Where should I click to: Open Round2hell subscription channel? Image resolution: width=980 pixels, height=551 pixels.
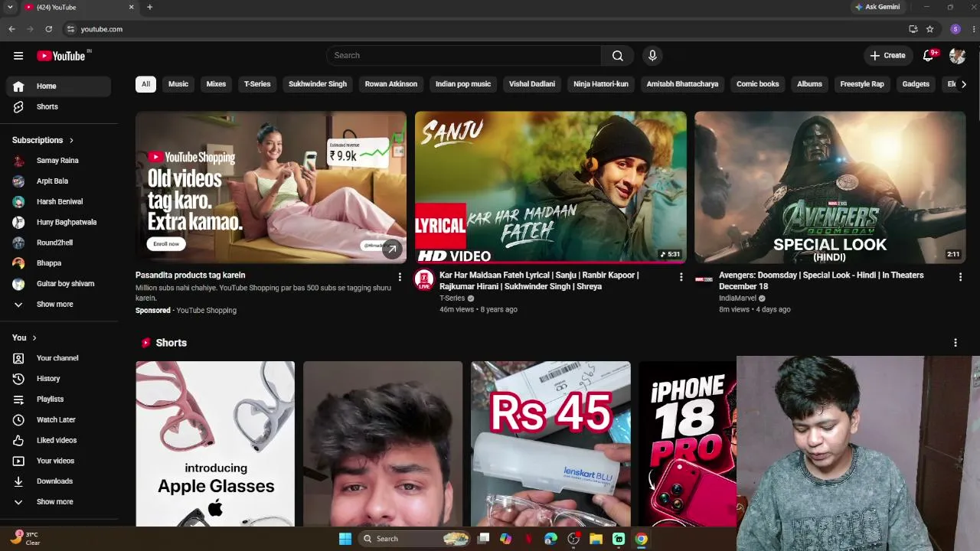click(58, 243)
